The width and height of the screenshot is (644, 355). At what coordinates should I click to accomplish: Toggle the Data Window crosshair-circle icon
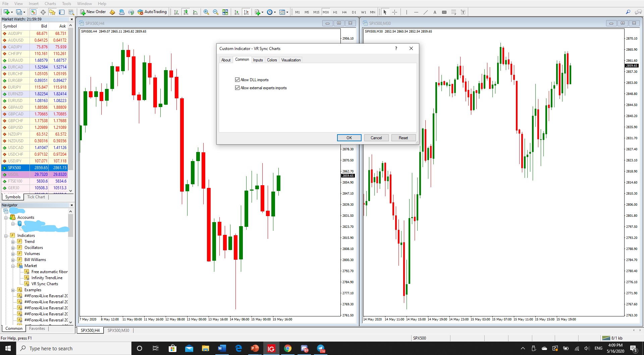(x=43, y=12)
